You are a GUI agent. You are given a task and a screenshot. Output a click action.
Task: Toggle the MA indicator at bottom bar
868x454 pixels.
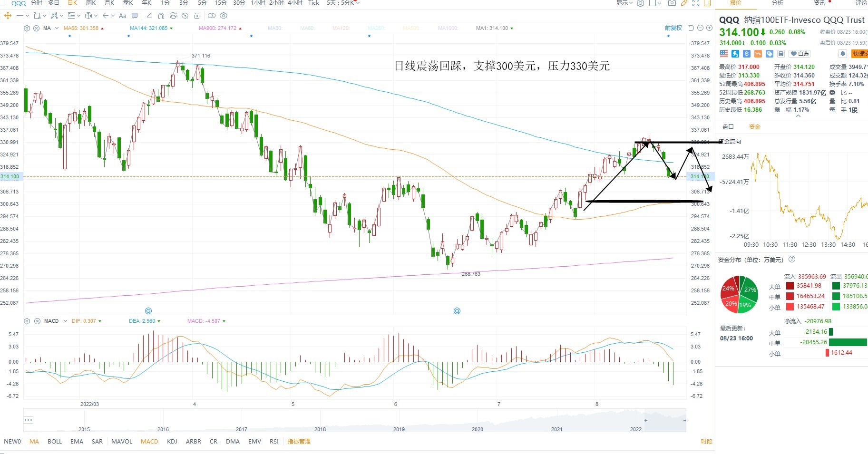[34, 441]
